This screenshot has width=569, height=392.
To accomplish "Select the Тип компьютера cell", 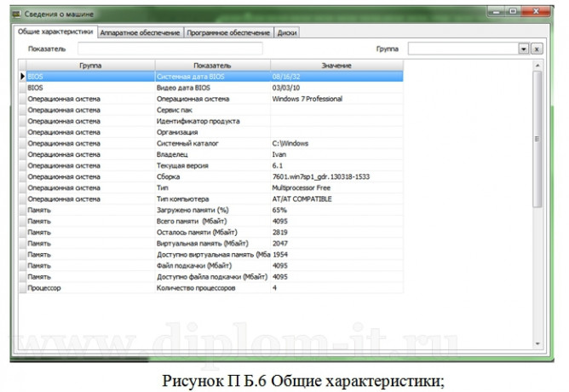I will [x=213, y=199].
